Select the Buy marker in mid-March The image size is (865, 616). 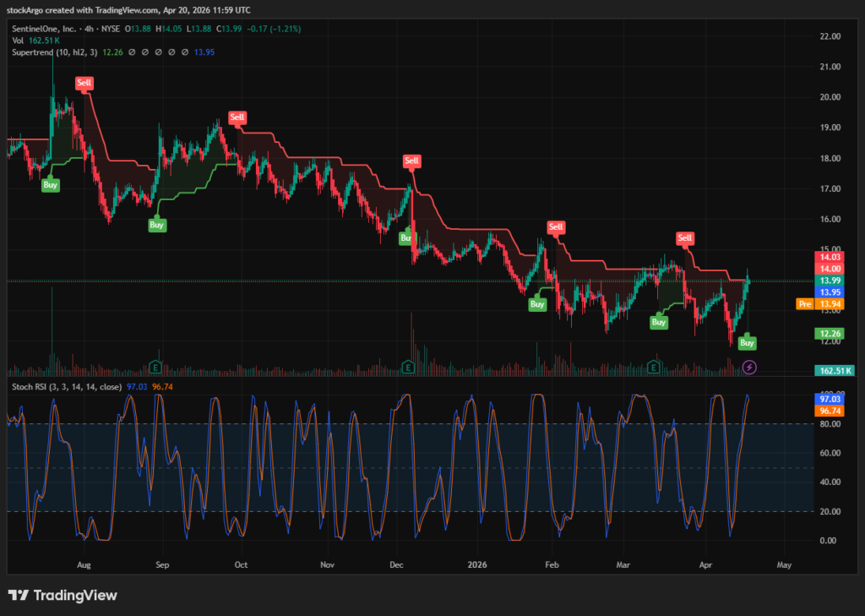[659, 322]
